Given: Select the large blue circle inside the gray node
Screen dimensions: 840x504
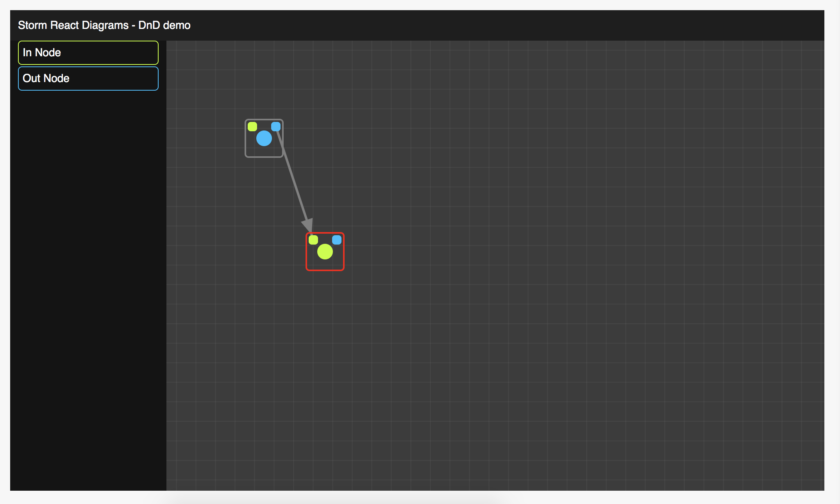Looking at the screenshot, I should pos(264,138).
